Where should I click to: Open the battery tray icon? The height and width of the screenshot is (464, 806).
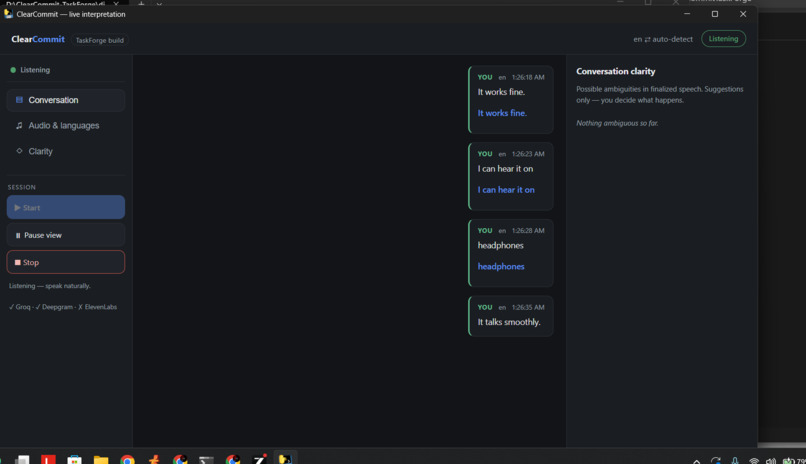[x=788, y=461]
